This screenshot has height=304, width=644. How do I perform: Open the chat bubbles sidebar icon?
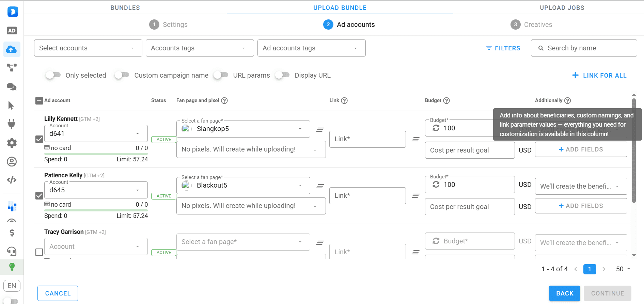[12, 87]
